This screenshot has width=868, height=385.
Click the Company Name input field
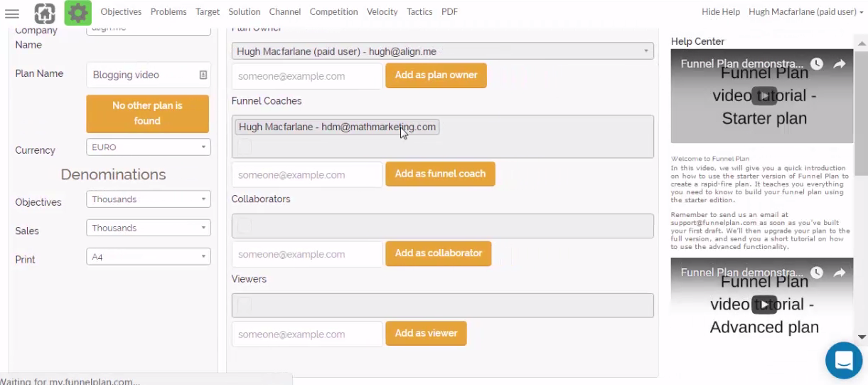pos(149,31)
